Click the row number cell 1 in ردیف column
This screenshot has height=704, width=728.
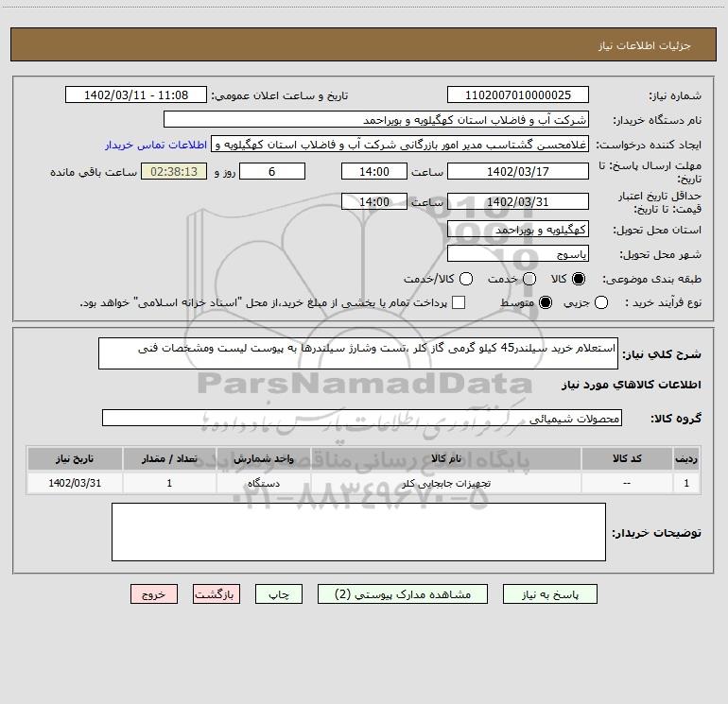tap(686, 483)
